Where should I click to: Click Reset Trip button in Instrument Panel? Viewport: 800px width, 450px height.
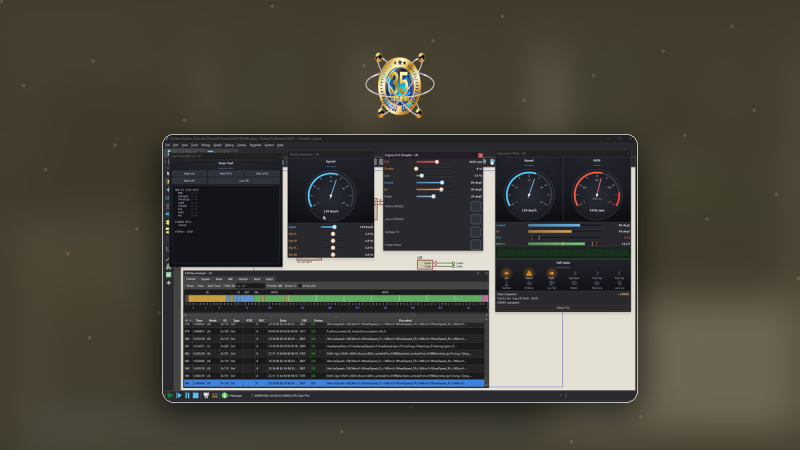563,308
